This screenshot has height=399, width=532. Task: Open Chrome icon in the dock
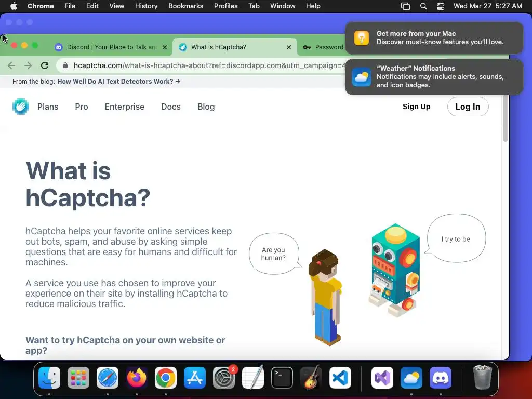point(166,378)
